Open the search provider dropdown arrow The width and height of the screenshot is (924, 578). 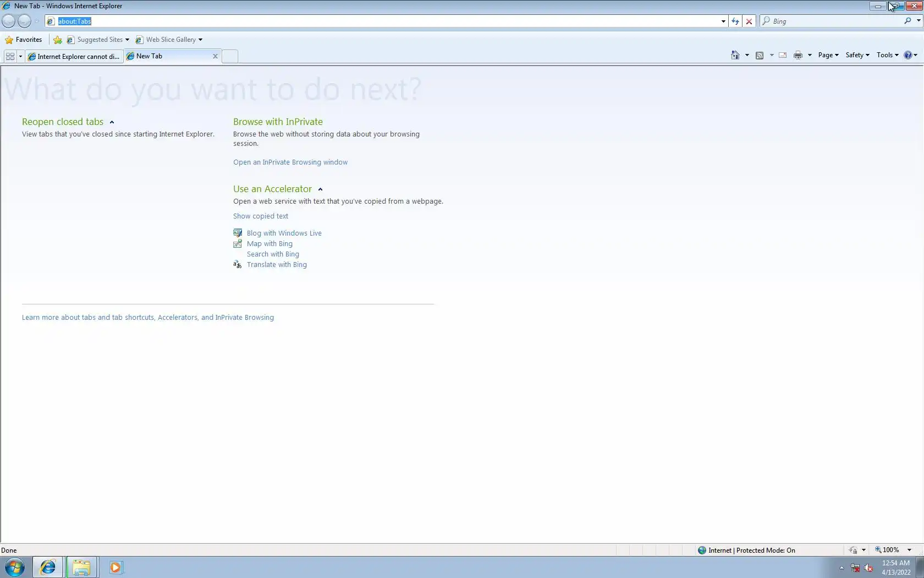[x=918, y=21]
